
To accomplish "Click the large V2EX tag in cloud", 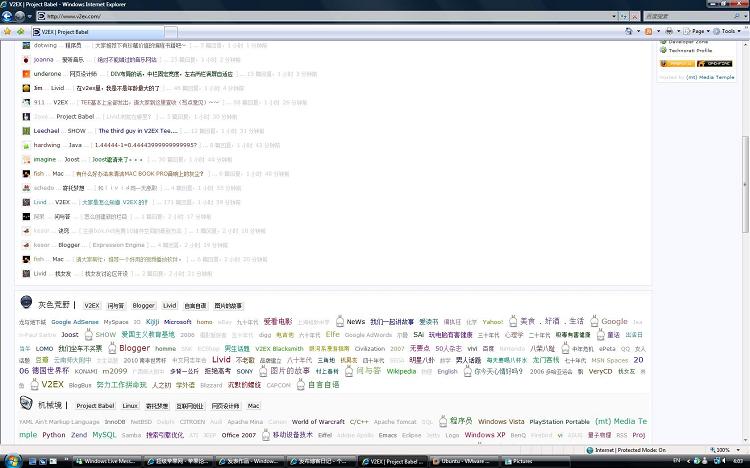I will pos(52,384).
